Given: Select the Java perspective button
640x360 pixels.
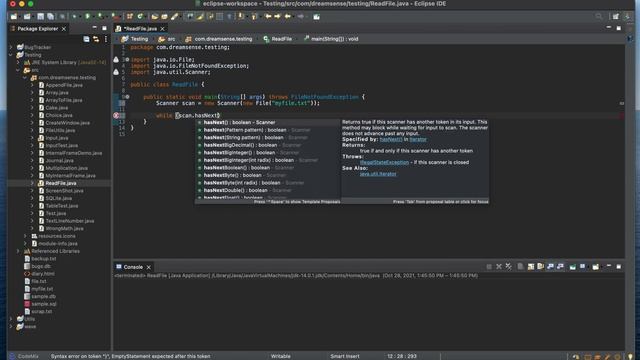Looking at the screenshot, I should coord(627,16).
